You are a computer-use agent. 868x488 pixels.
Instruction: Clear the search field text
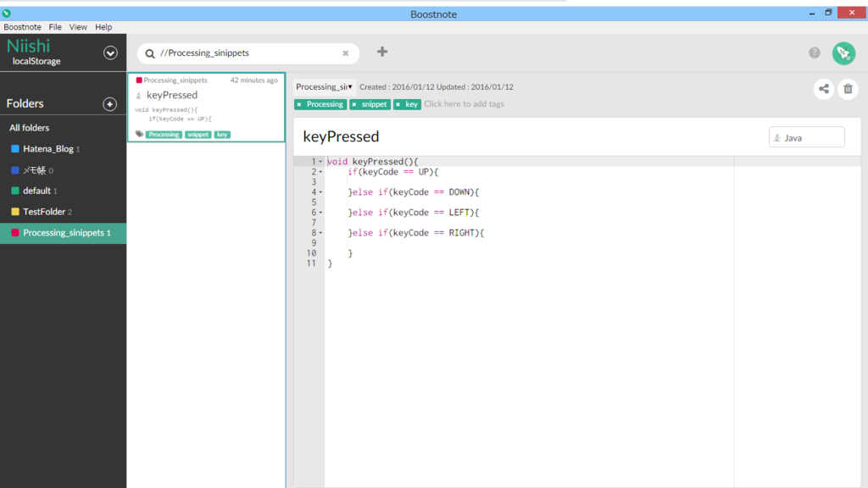(346, 53)
